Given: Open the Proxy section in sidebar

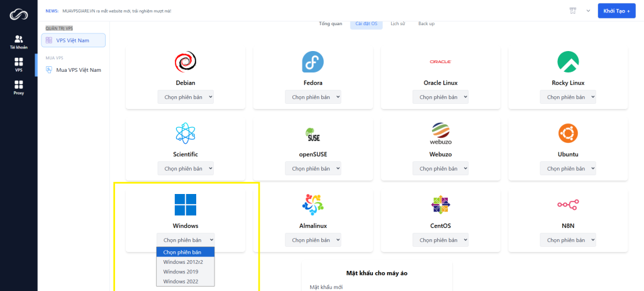Looking at the screenshot, I should click(18, 87).
